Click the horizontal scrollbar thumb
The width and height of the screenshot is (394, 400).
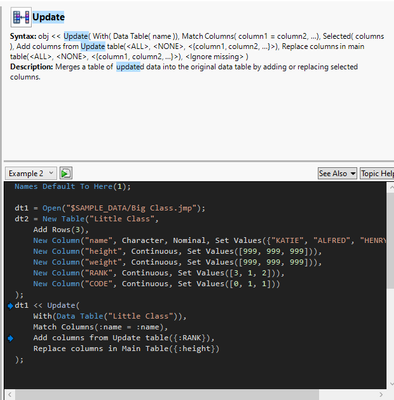point(167,395)
